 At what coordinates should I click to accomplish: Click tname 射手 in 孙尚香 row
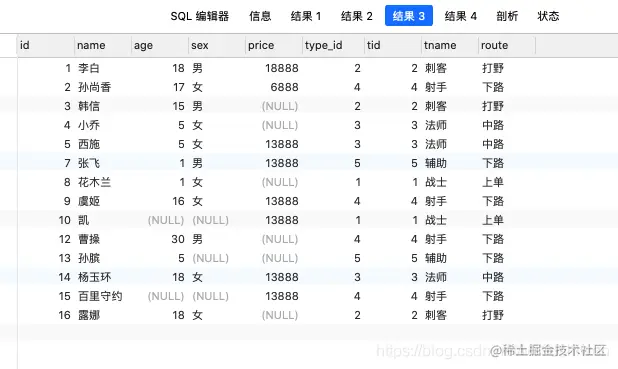436,87
